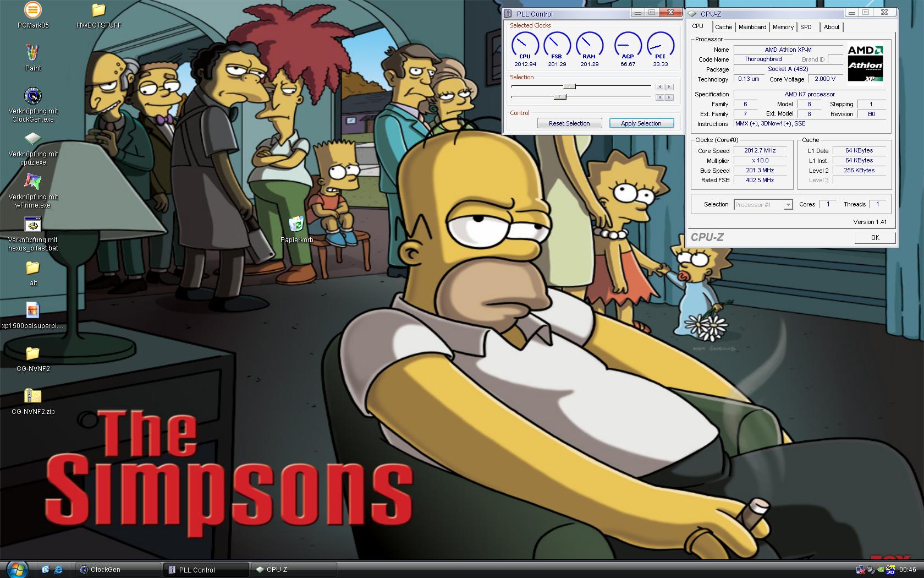Open the SPD tab in CPU-Z
Screen dimensions: 924x578
[806, 27]
